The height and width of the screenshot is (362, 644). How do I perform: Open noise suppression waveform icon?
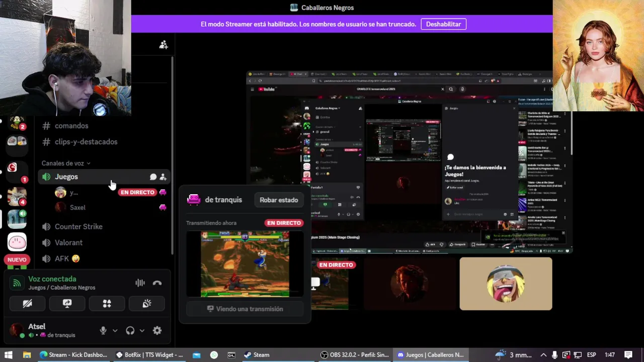coord(140,283)
